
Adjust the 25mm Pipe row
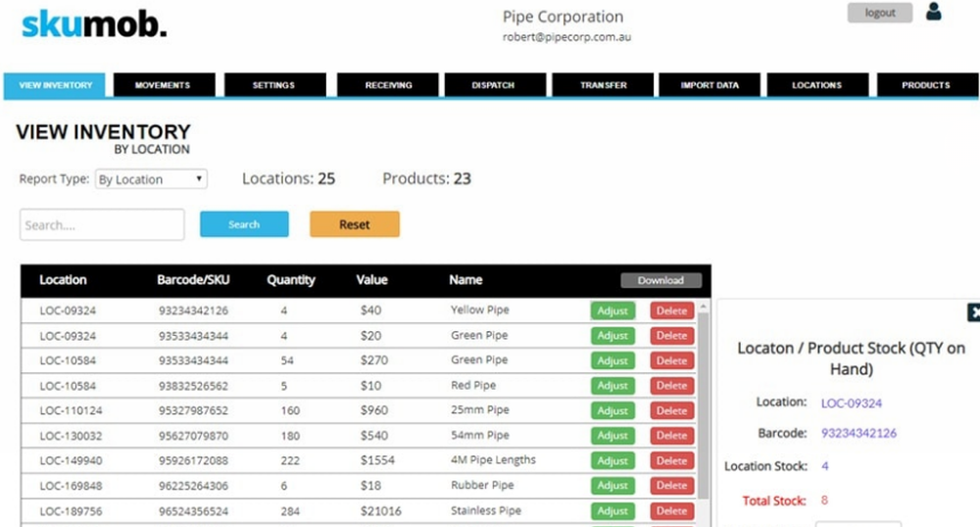pos(612,410)
